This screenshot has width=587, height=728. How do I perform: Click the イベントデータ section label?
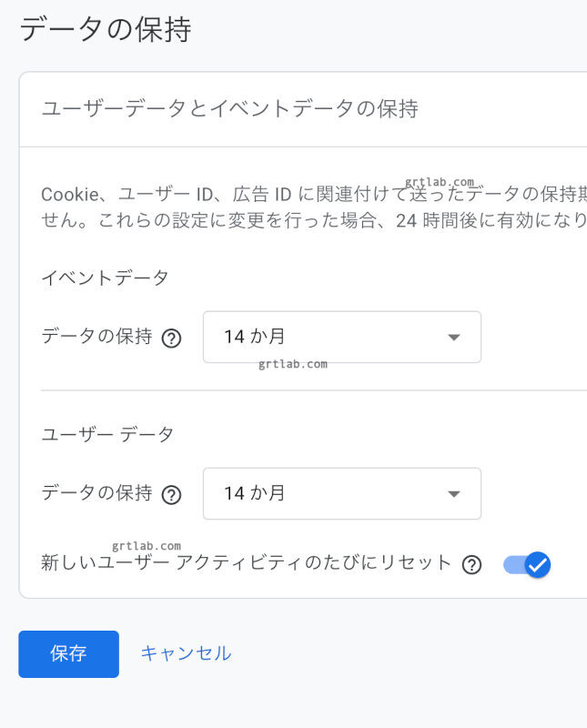(x=105, y=278)
